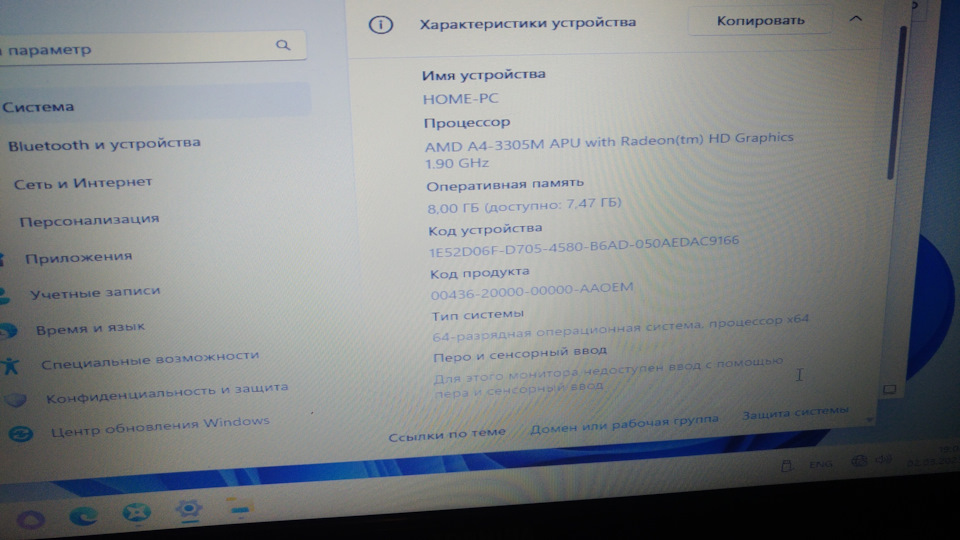The image size is (960, 540).
Task: Click the Тип системы label
Action: 478,315
